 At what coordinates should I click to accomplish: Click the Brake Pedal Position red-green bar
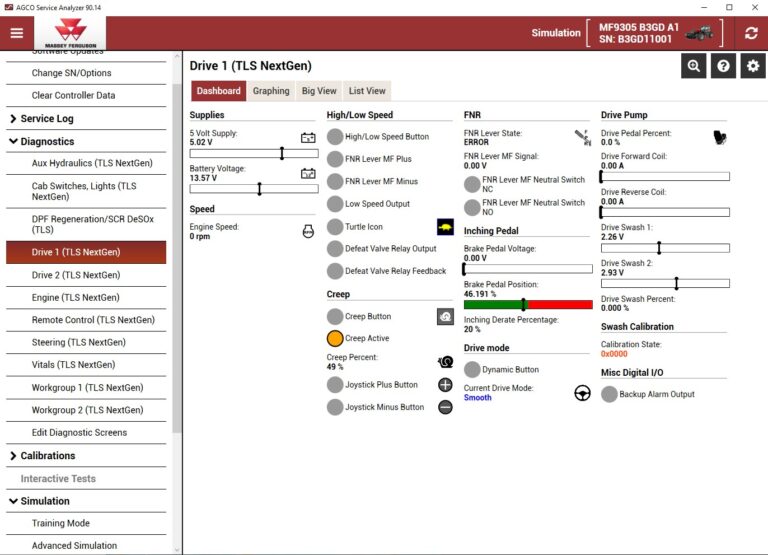pos(528,305)
